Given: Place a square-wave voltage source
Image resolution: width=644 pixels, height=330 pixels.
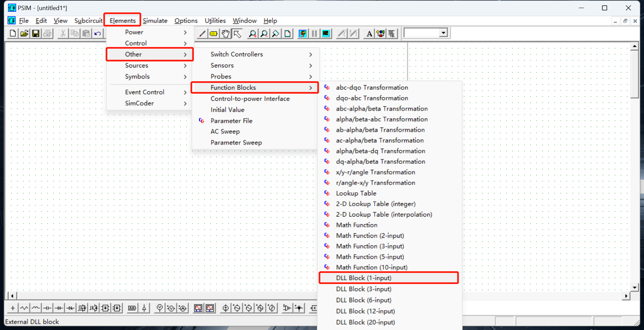Looking at the screenshot, I should [x=260, y=308].
